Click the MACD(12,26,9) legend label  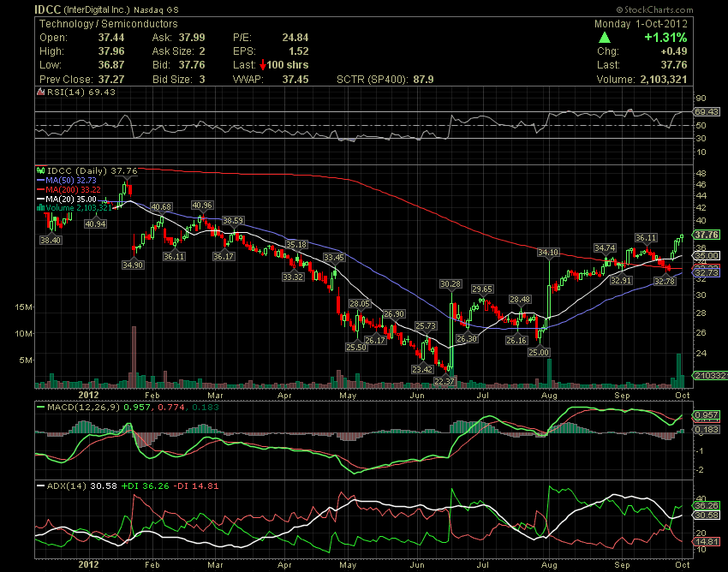pos(84,408)
